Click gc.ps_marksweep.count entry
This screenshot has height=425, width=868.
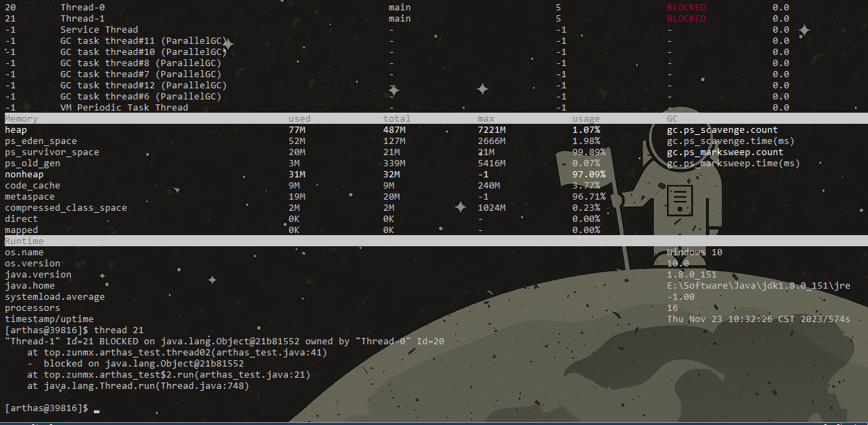point(725,152)
